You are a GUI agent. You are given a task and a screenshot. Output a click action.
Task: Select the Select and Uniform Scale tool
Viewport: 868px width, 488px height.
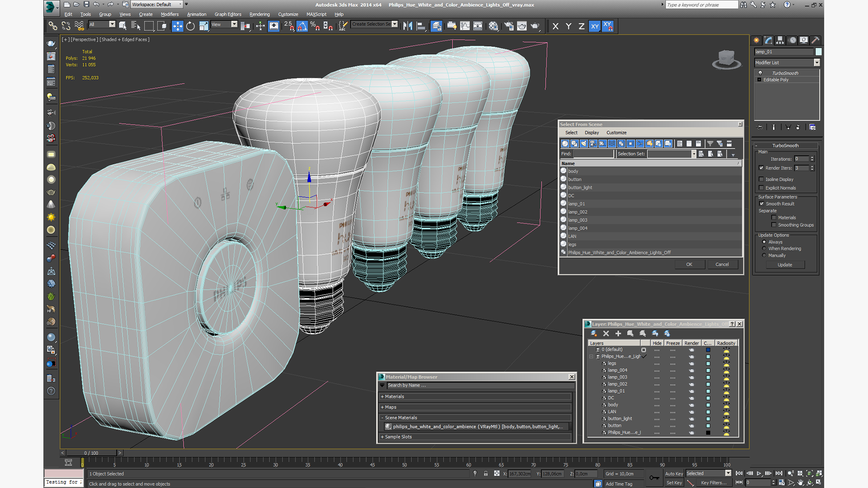point(204,26)
